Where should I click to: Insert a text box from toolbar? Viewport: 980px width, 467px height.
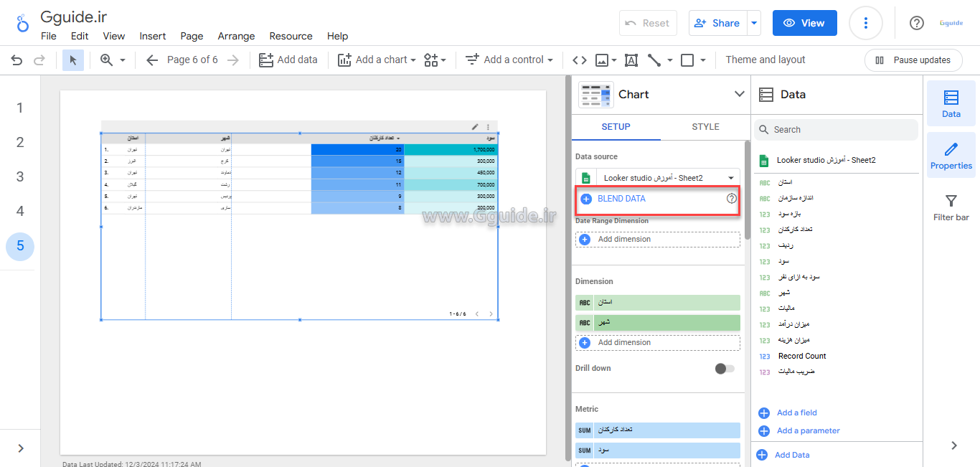point(631,60)
